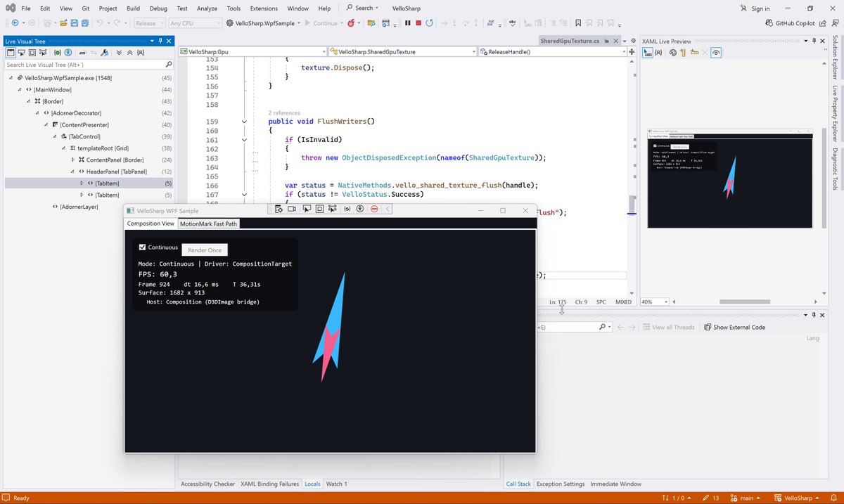Click the Open File folder icon
Screen dimensions: 844x504
click(x=64, y=23)
